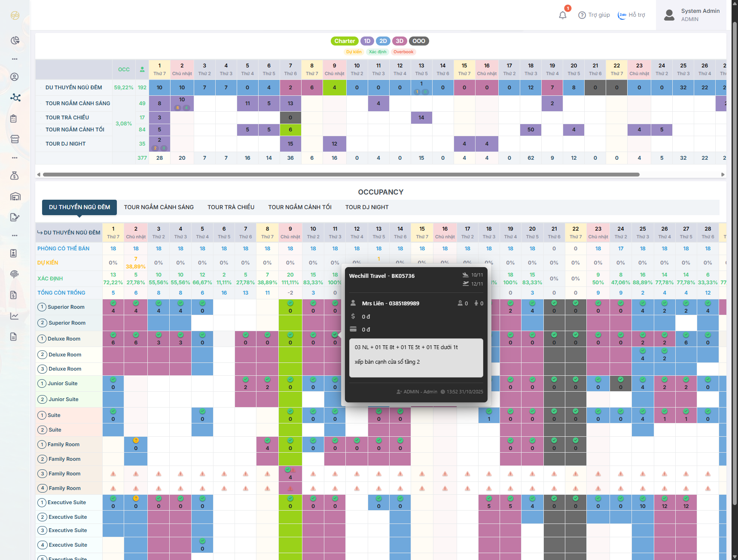
Task: Open the pie chart dashboard in sidebar
Action: click(x=15, y=40)
